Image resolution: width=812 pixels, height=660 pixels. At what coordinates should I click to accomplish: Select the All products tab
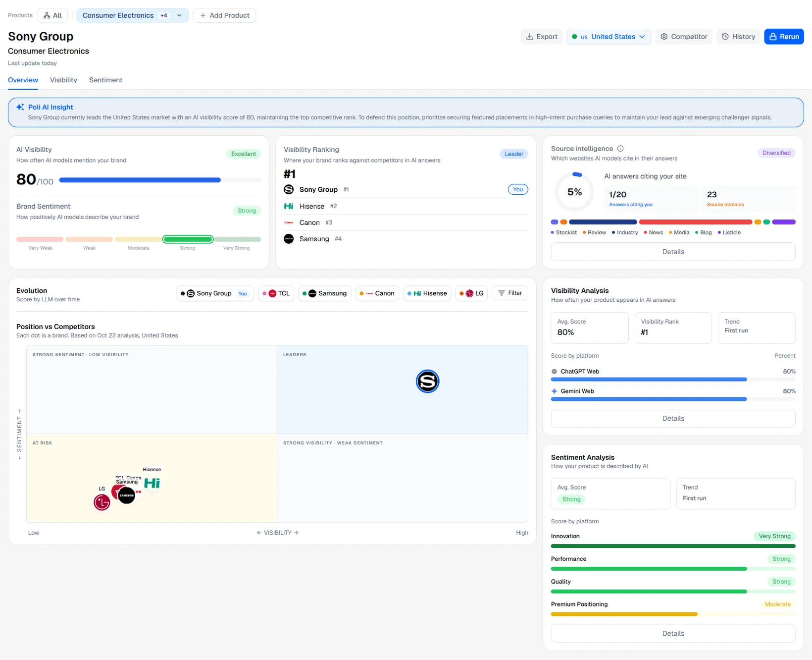(x=52, y=15)
